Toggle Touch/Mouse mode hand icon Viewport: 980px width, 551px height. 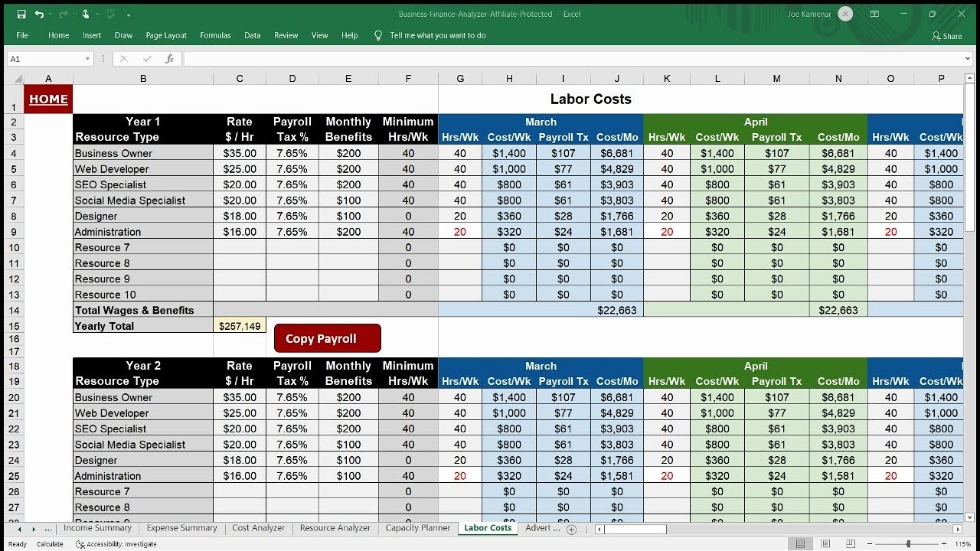pos(87,14)
